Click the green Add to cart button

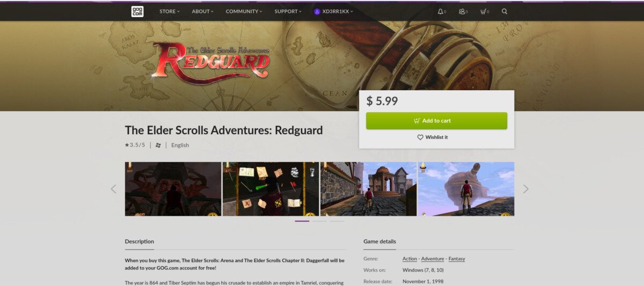pos(436,121)
